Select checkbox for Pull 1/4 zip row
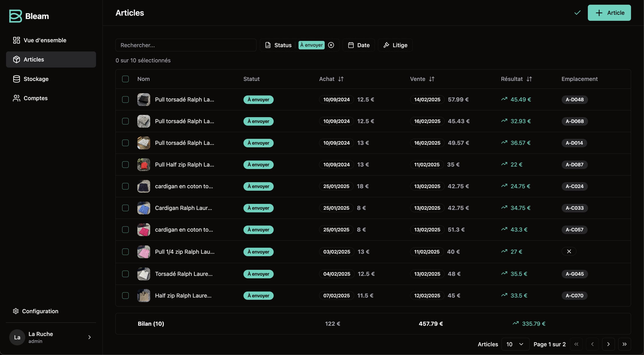The image size is (644, 355). point(125,252)
